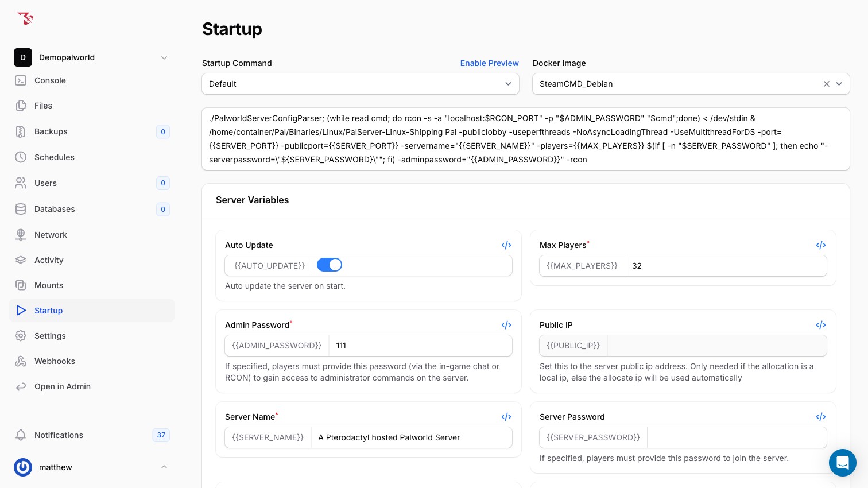Click the Server Name code icon
Viewport: 868px width, 488px height.
(506, 417)
